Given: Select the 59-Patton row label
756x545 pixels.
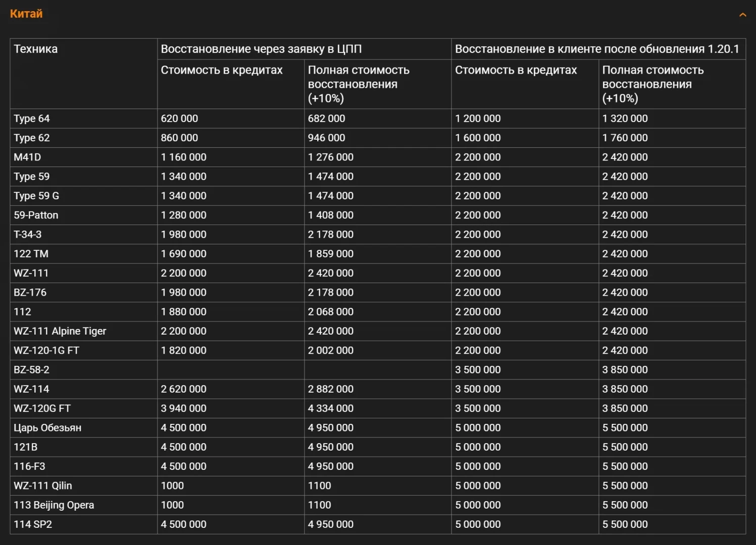Looking at the screenshot, I should coord(36,215).
